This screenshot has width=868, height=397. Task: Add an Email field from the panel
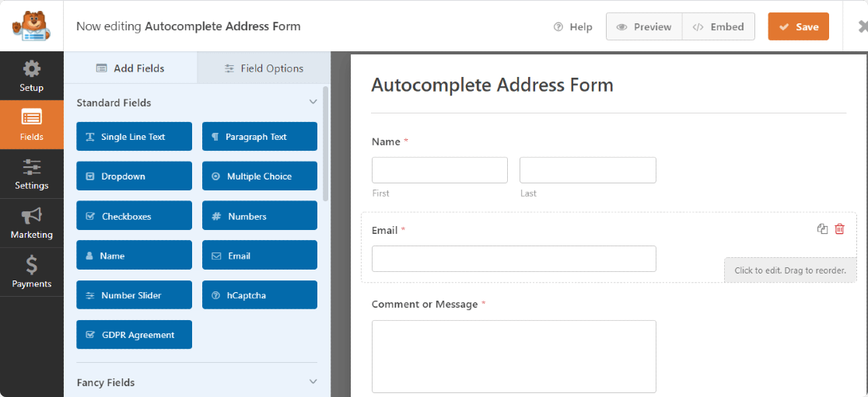tap(260, 256)
